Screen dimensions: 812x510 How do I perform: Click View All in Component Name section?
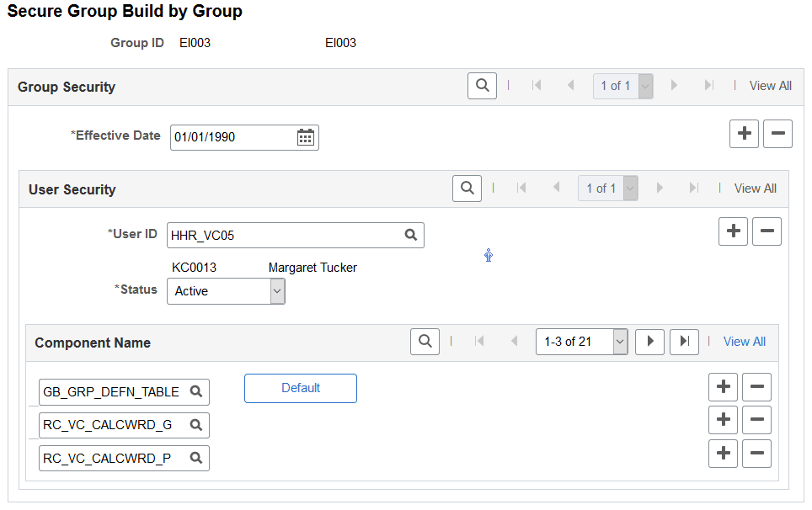point(744,341)
